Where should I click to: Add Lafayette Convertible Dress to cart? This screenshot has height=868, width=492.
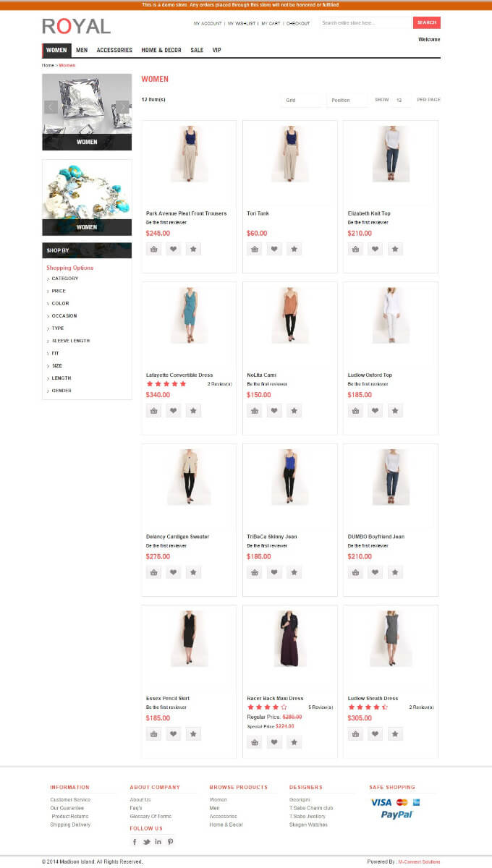(153, 411)
